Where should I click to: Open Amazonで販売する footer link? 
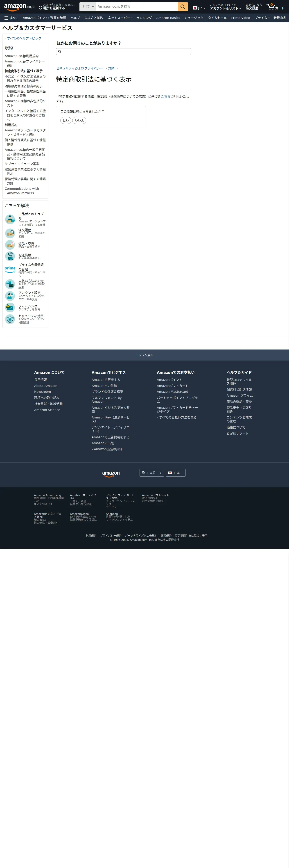tap(106, 380)
